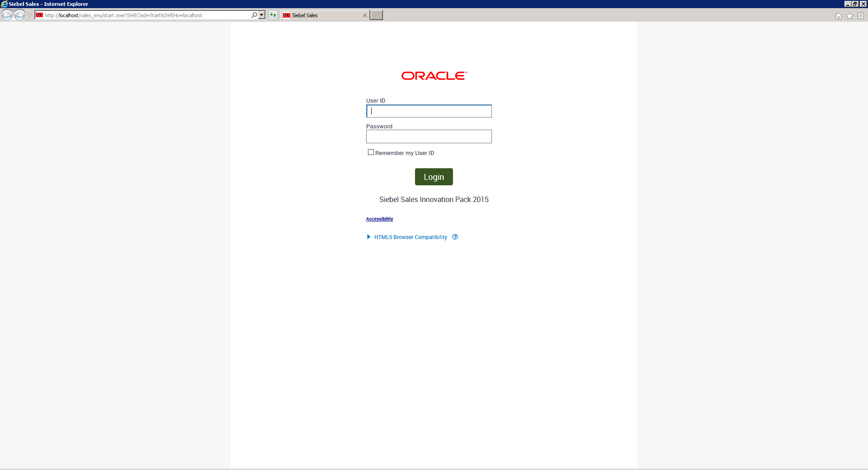Select the Siebel Sales browser tab
This screenshot has width=868, height=470.
pyautogui.click(x=325, y=15)
